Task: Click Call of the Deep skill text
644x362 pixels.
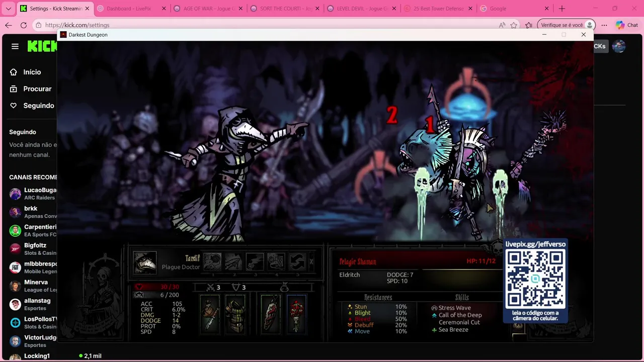Action: point(460,315)
